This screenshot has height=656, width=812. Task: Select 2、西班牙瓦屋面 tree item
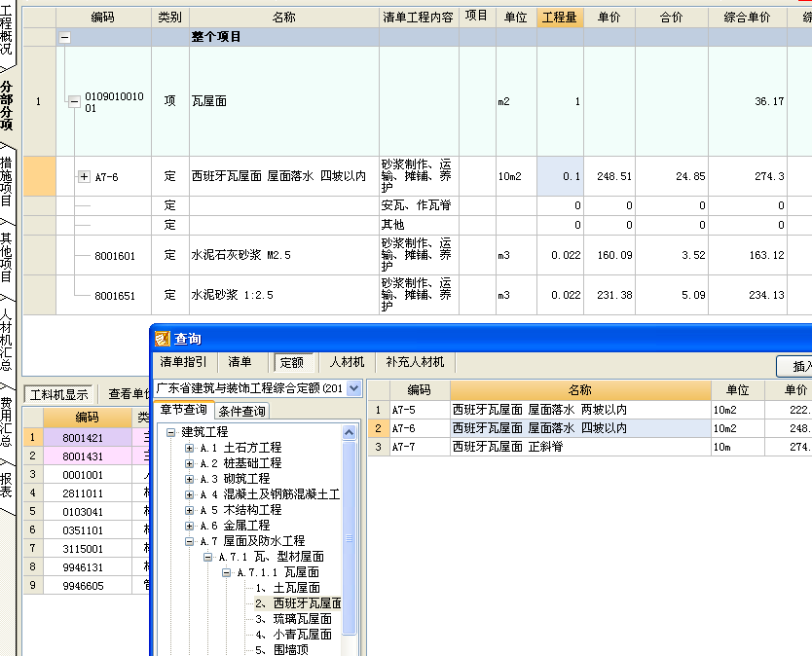coord(298,603)
